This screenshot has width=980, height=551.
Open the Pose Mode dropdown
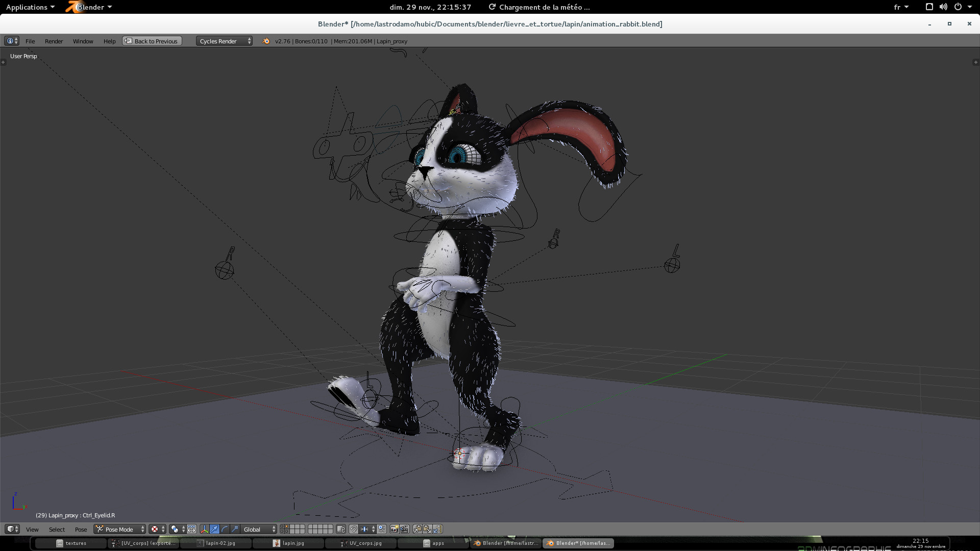(119, 529)
